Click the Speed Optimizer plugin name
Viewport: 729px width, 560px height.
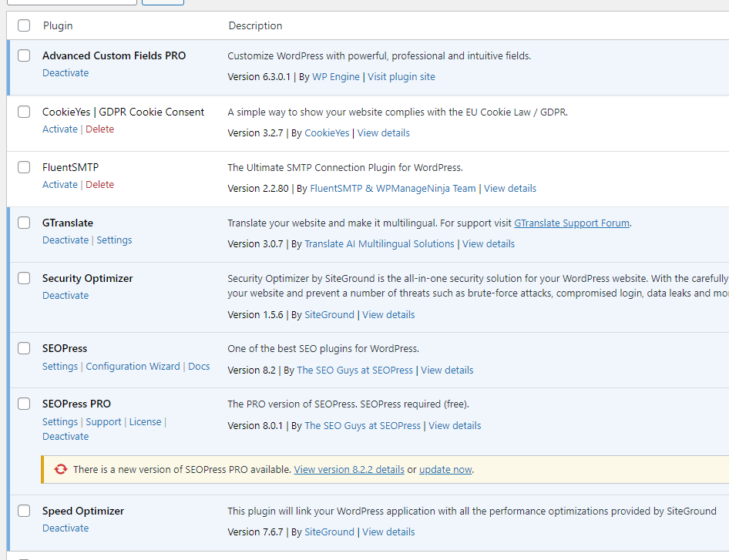83,511
